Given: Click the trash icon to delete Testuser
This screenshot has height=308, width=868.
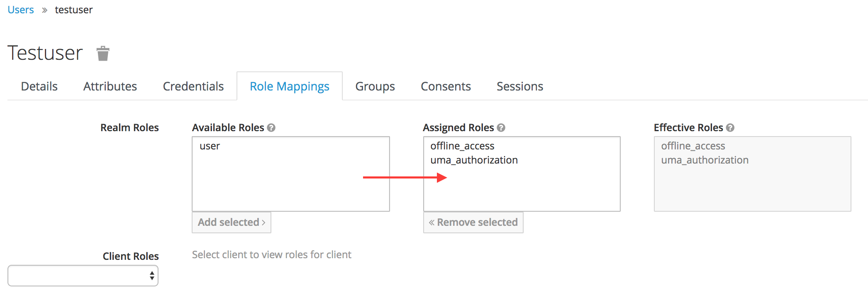Looking at the screenshot, I should [103, 54].
